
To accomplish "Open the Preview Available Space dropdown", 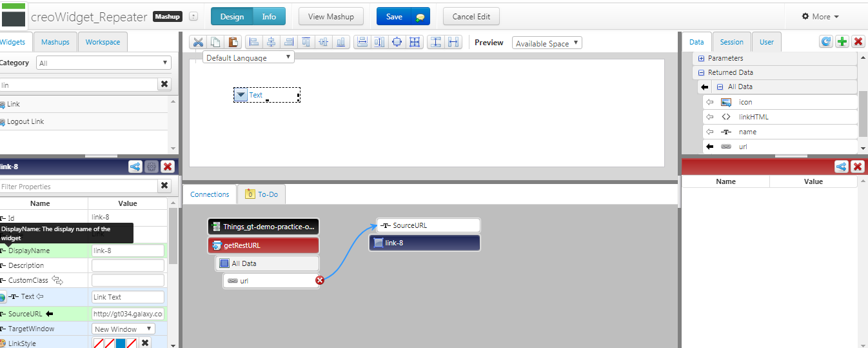I will [547, 43].
